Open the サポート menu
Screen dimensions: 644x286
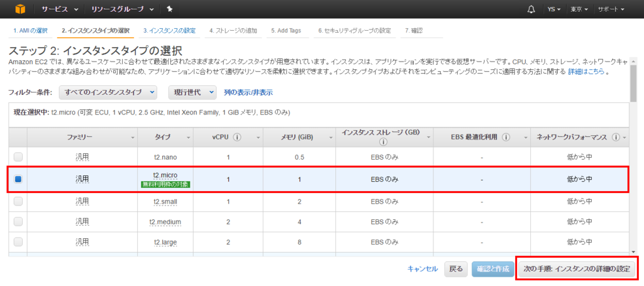[611, 9]
